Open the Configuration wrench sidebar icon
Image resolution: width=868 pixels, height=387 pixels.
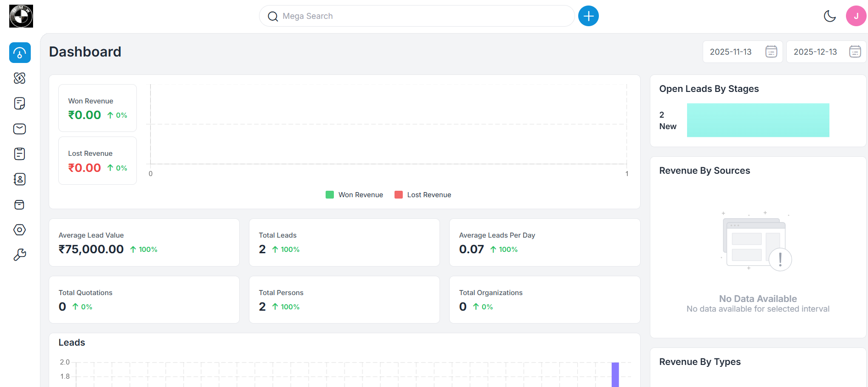pyautogui.click(x=20, y=255)
